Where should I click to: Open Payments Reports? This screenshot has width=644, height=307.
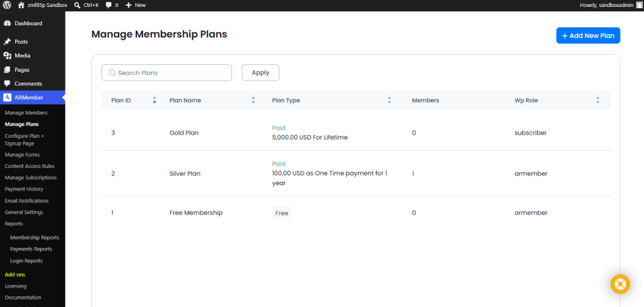click(x=31, y=249)
